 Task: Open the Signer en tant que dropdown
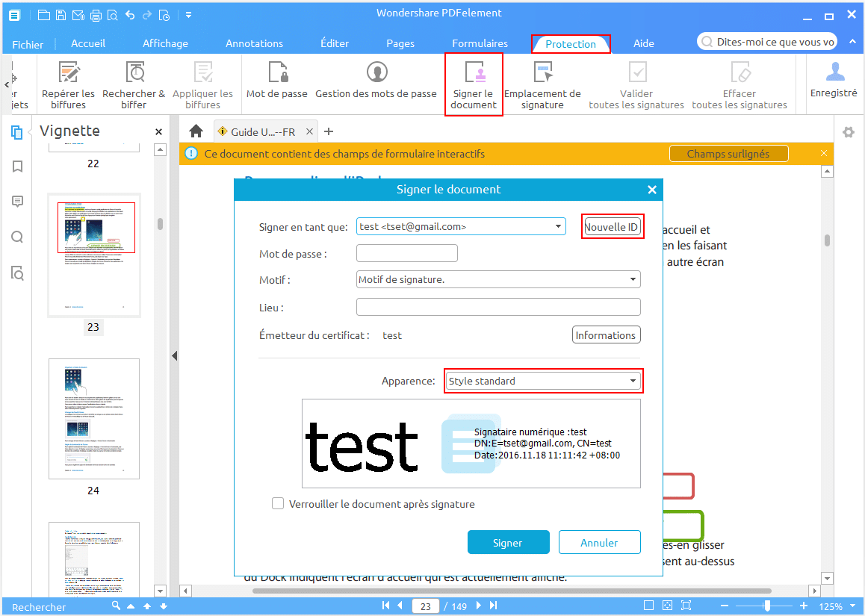(x=461, y=227)
